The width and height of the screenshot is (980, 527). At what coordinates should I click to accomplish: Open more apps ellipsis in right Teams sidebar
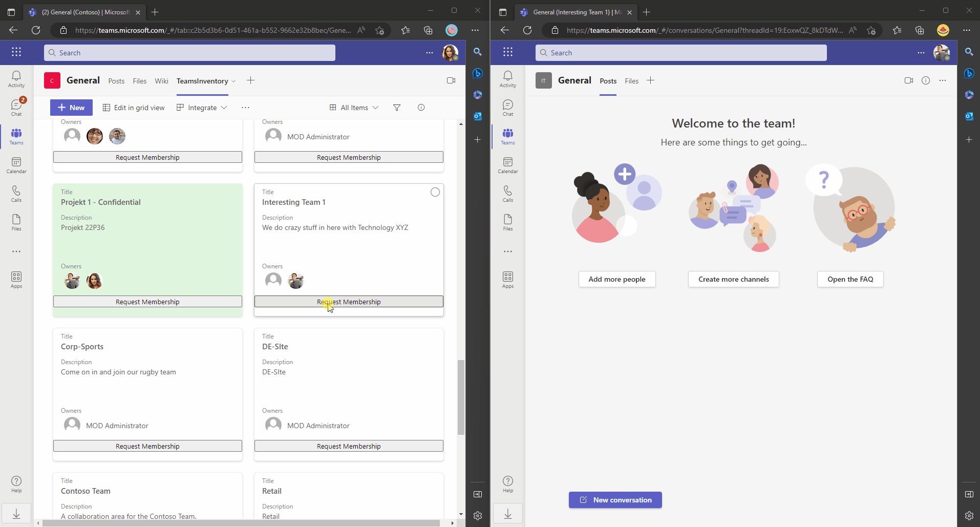click(x=508, y=251)
